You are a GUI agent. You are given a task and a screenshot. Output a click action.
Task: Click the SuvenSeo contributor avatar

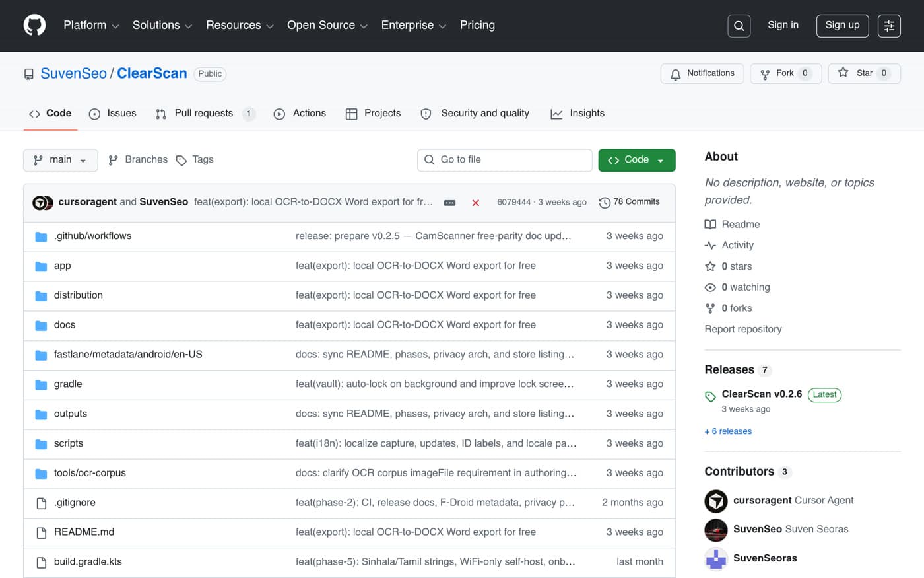pos(716,530)
